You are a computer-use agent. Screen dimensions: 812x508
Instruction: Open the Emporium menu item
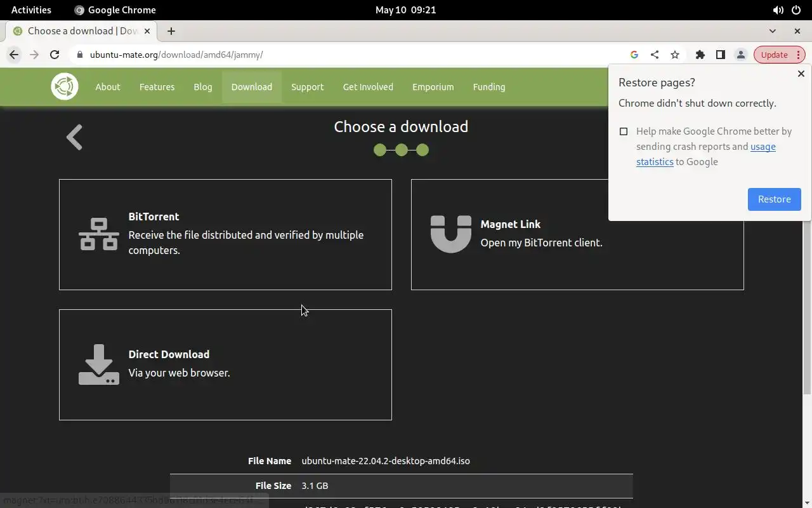pyautogui.click(x=433, y=87)
